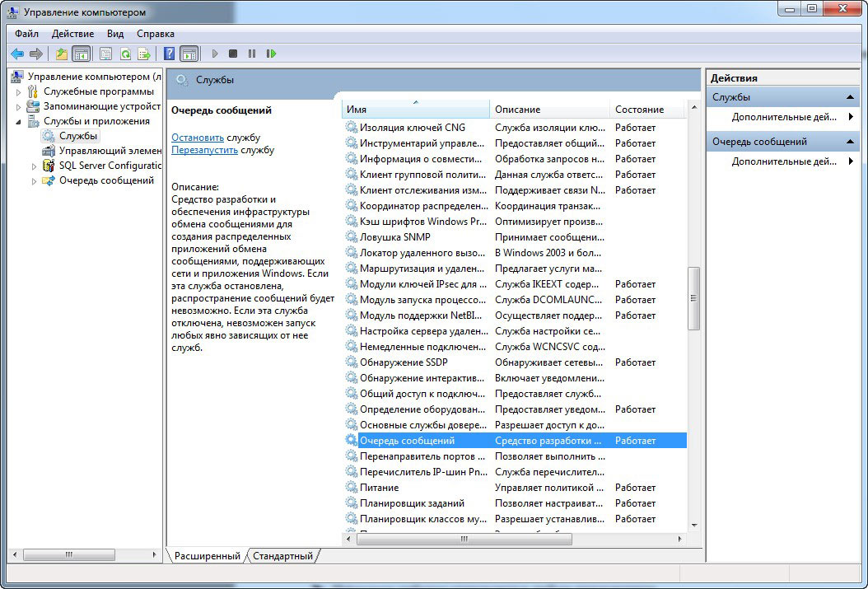Open the Справка menu

pos(156,34)
